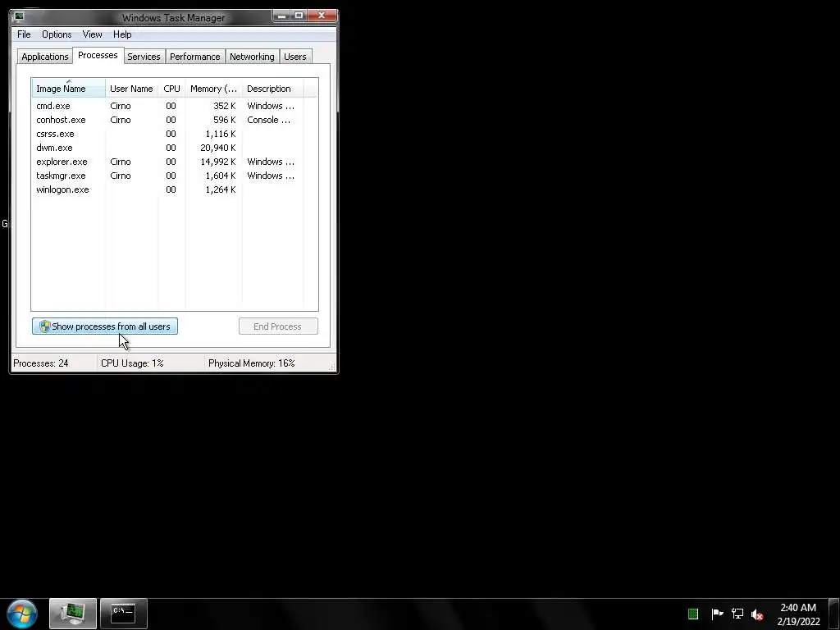Click the CPU Usage: 1% status
This screenshot has width=840, height=630.
tap(132, 363)
